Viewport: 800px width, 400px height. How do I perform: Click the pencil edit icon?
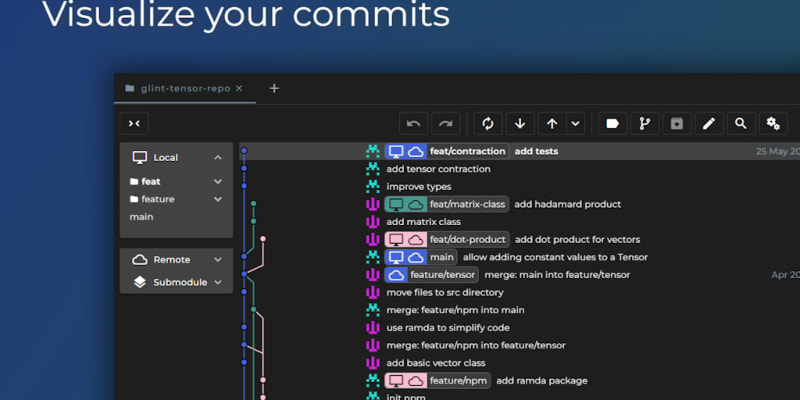tap(709, 123)
